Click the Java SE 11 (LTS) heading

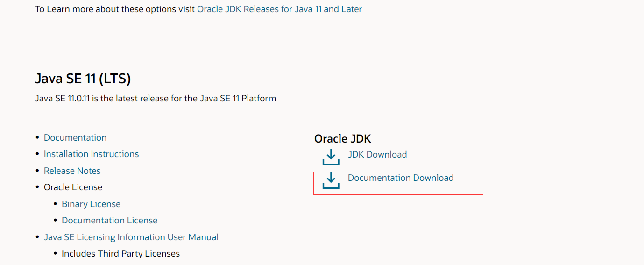[x=83, y=79]
